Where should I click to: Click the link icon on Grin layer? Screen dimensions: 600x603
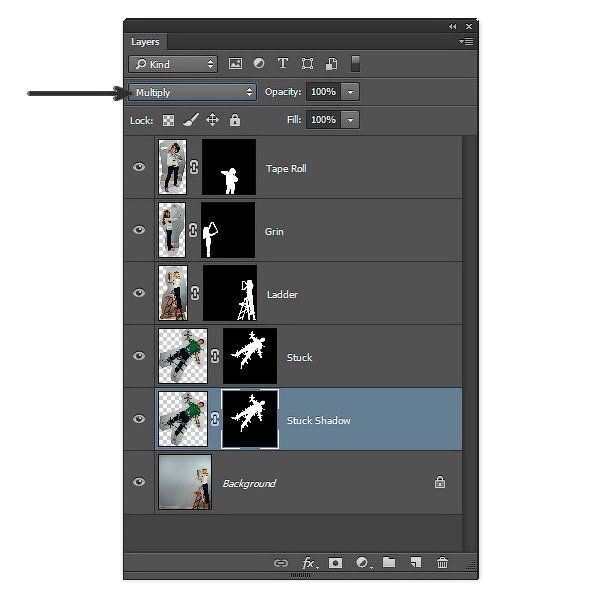click(x=193, y=230)
